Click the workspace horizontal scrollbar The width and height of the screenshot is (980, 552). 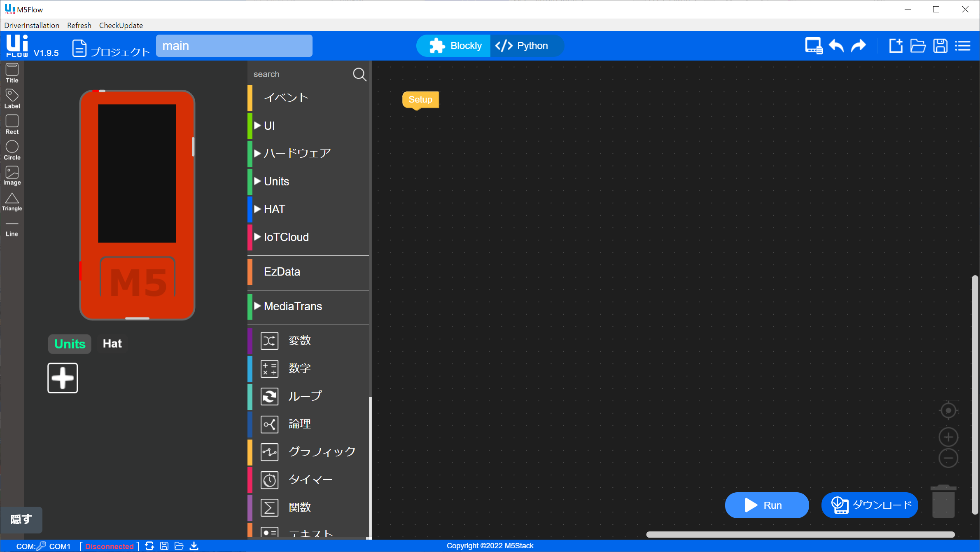point(800,535)
